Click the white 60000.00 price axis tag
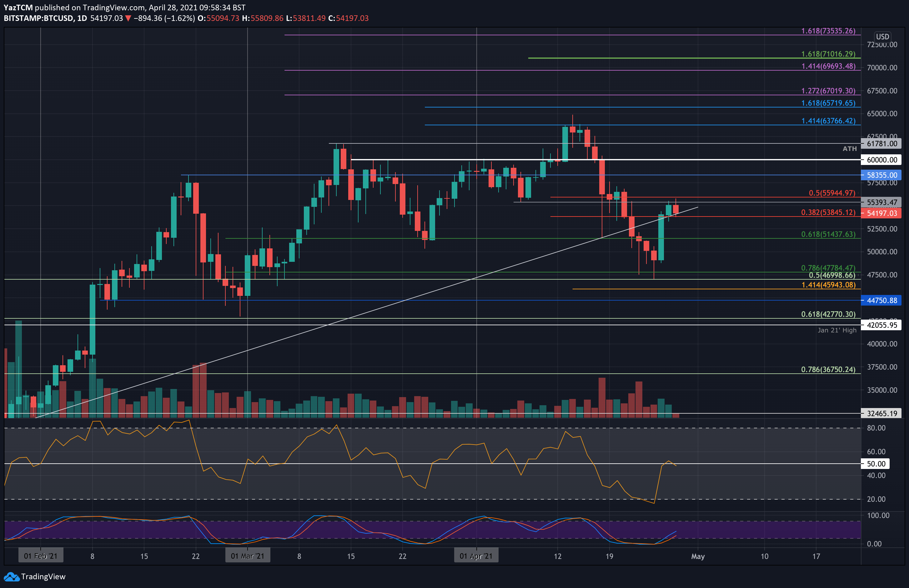 point(881,160)
